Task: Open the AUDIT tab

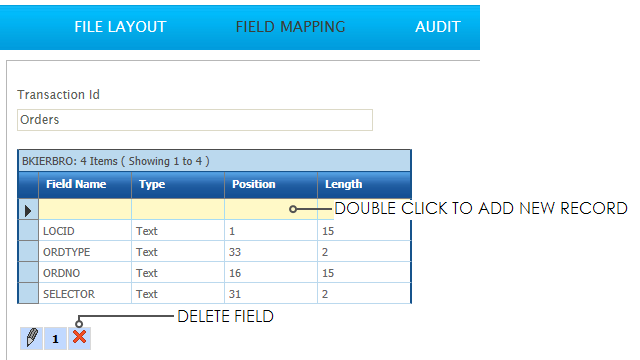Action: 438,27
